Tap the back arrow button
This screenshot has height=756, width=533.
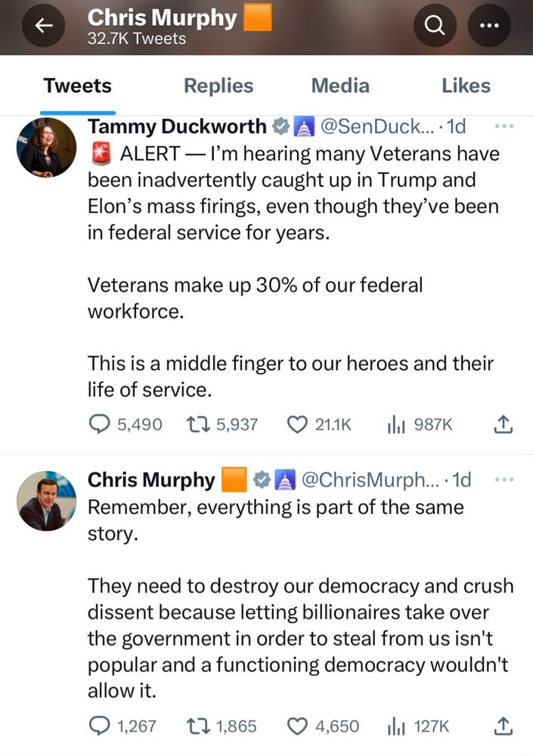(x=43, y=26)
